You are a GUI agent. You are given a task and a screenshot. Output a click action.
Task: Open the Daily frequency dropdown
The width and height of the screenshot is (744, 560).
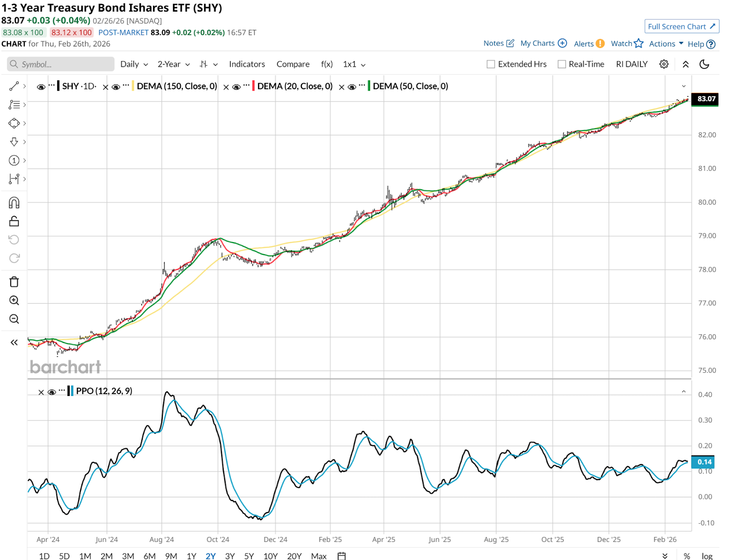click(x=134, y=64)
